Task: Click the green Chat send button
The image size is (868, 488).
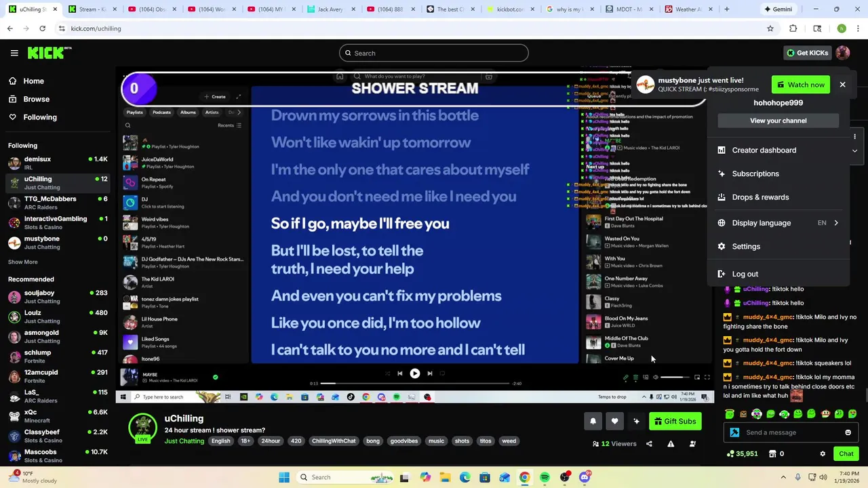Action: click(846, 454)
